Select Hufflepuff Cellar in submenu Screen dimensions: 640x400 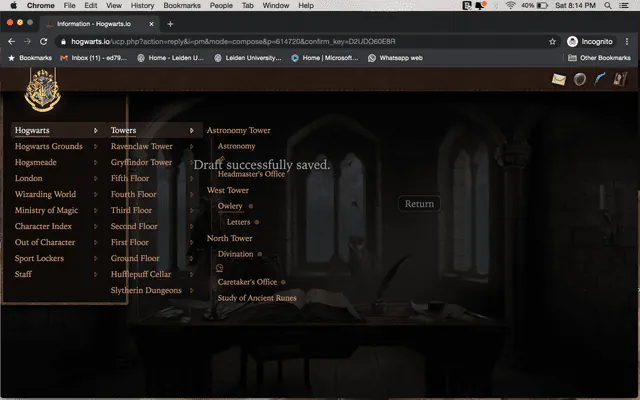(x=141, y=274)
